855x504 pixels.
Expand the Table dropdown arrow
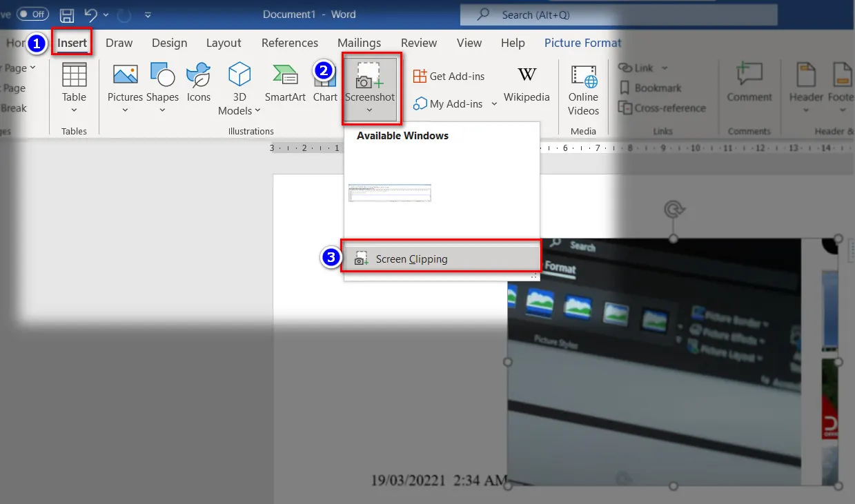pos(74,110)
